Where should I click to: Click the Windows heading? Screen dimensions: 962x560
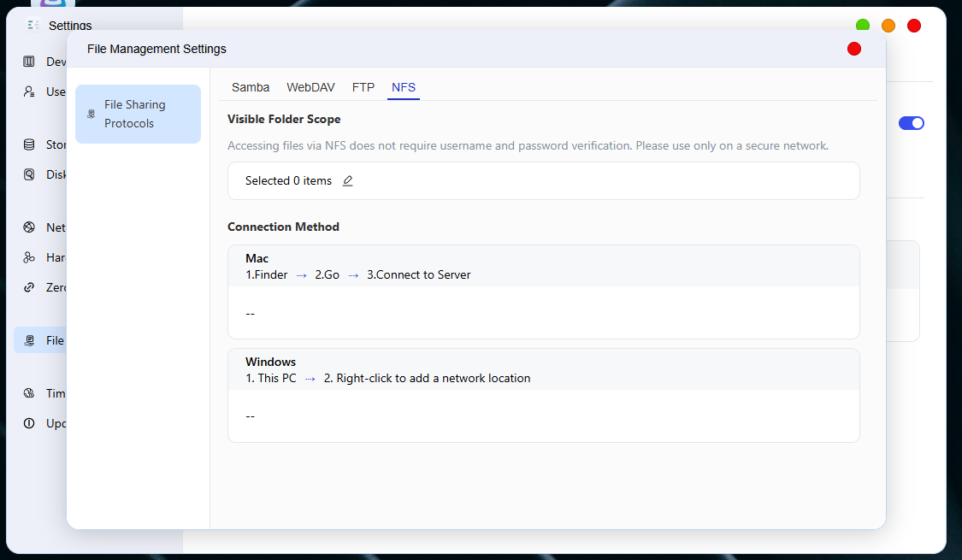click(x=270, y=362)
